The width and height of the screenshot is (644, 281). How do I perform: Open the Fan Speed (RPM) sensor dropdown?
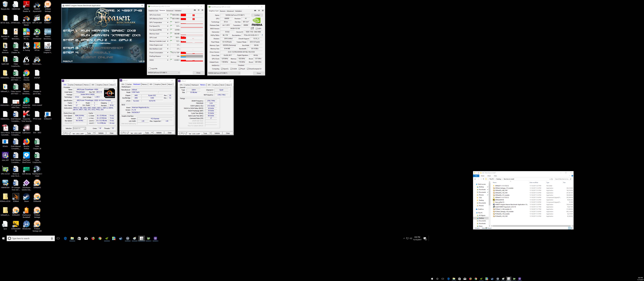click(167, 30)
